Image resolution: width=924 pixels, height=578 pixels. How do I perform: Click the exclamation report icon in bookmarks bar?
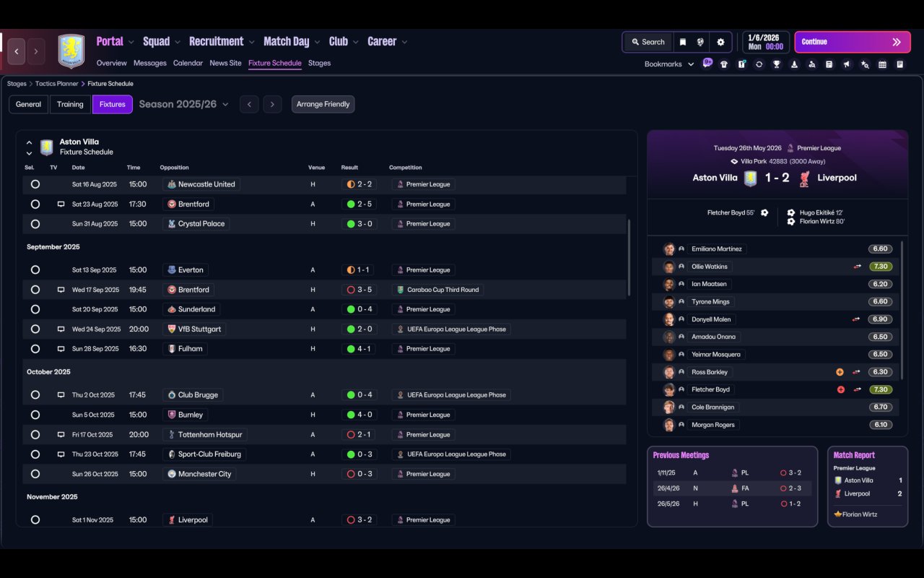(741, 64)
